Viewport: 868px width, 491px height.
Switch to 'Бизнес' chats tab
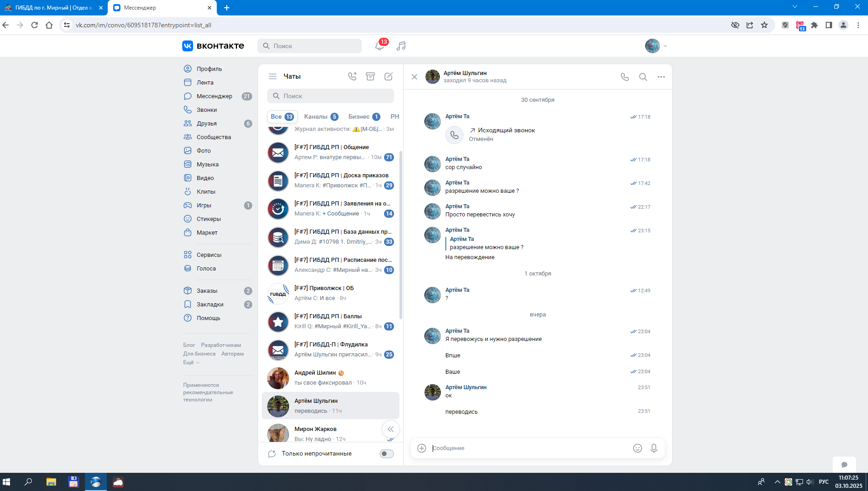[364, 116]
